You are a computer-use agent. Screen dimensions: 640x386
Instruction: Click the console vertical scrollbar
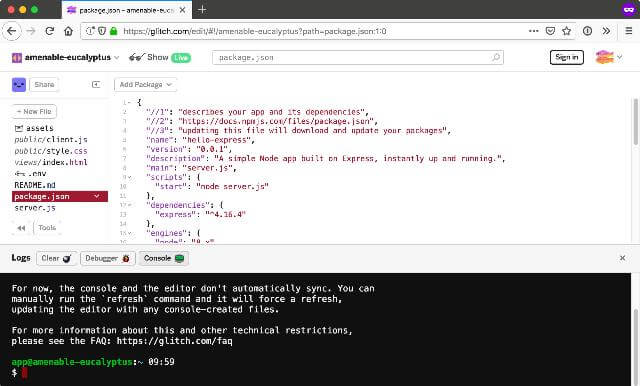point(636,347)
